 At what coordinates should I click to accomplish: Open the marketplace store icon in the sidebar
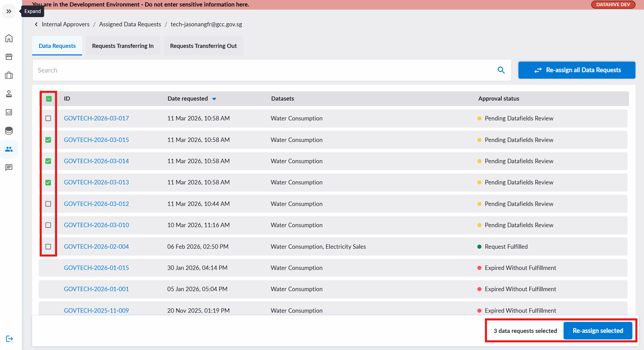point(9,57)
